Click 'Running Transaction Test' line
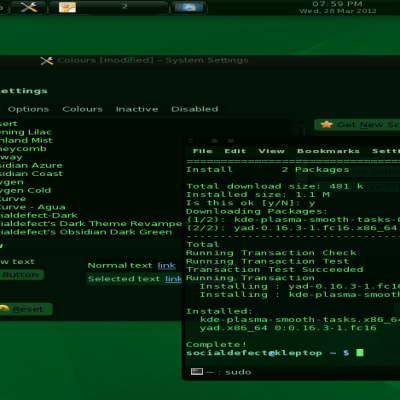 point(268,261)
